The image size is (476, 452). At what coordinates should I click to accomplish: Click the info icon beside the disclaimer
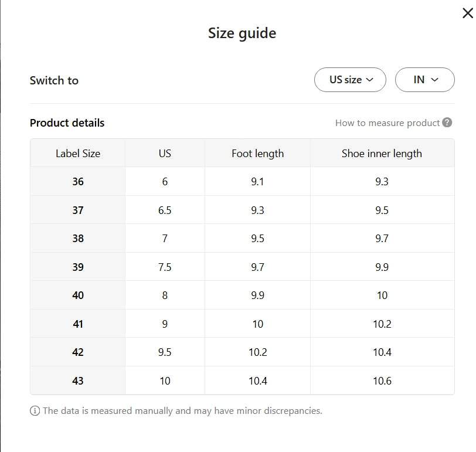(35, 411)
